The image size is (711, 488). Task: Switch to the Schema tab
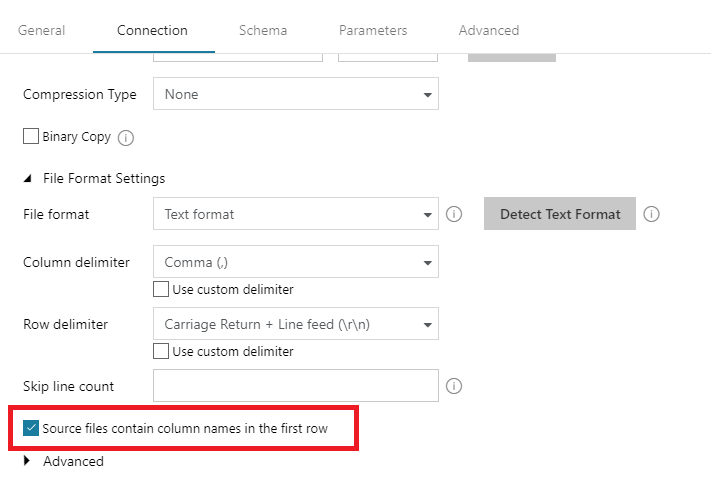tap(263, 30)
